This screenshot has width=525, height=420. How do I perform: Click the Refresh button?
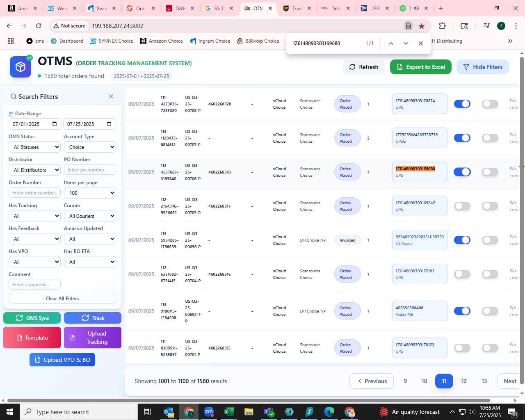click(x=364, y=67)
